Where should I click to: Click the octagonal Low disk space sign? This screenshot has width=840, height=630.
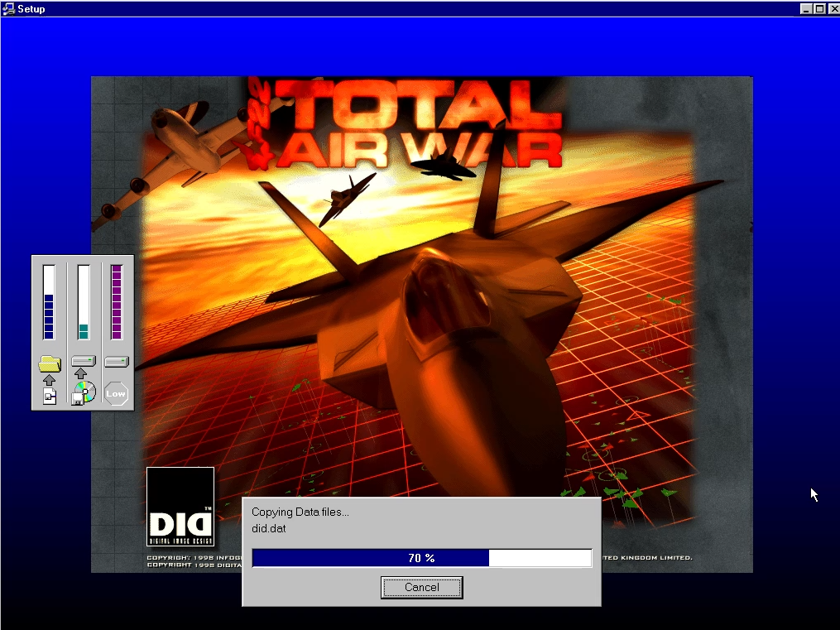pos(116,394)
